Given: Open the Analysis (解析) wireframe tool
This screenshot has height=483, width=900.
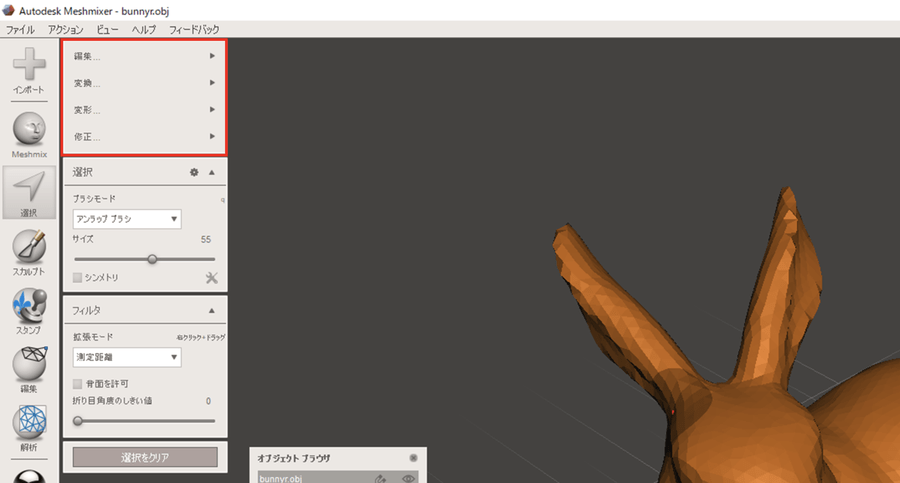Looking at the screenshot, I should pyautogui.click(x=29, y=423).
